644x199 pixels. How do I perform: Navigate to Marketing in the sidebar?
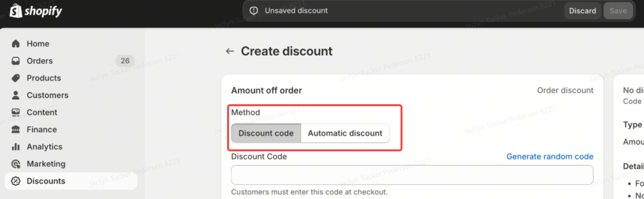46,164
